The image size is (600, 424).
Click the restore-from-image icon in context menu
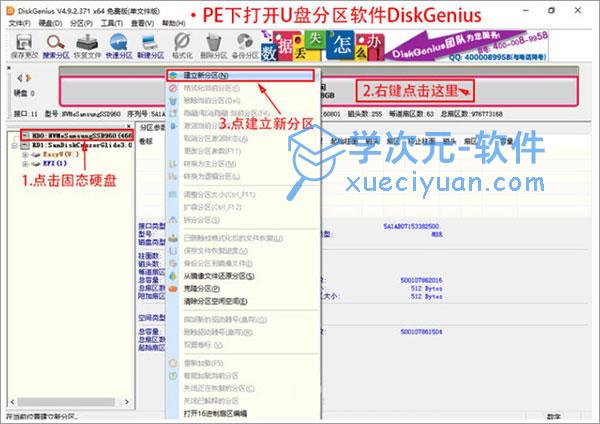click(x=173, y=276)
